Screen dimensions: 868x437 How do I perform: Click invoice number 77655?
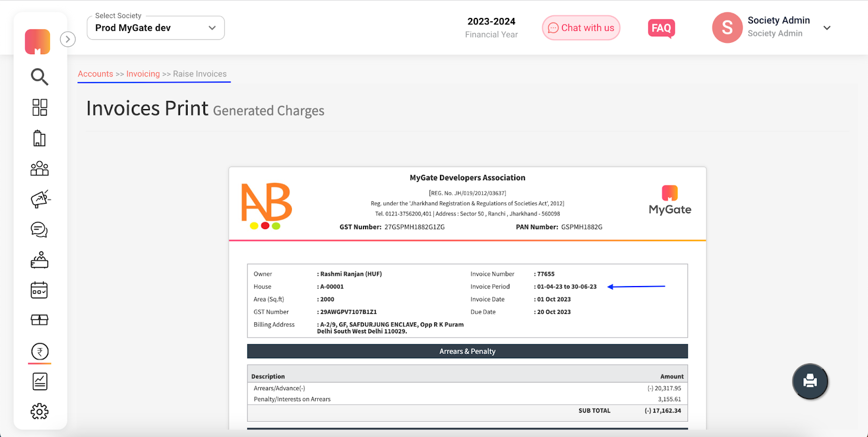coord(546,274)
